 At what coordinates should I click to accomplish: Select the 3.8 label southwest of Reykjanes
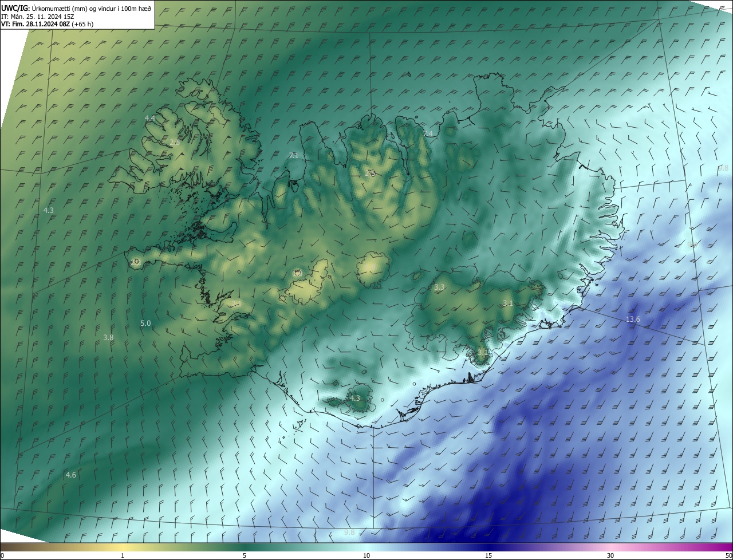(108, 338)
